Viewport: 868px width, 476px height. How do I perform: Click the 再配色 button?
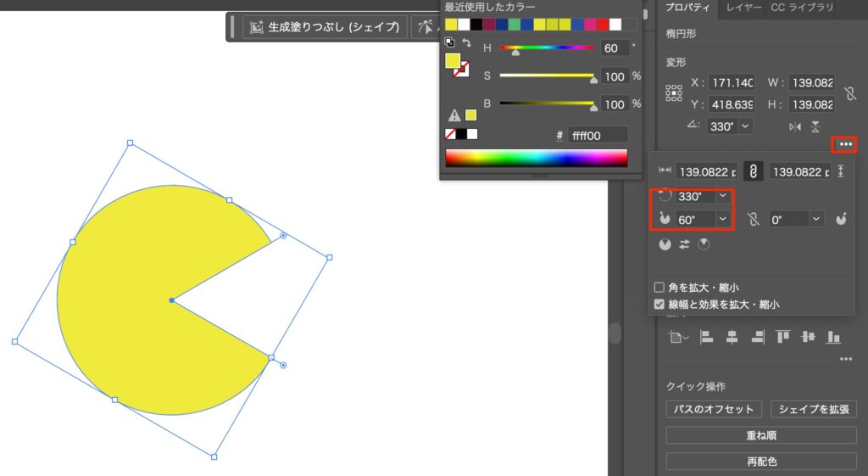coord(761,462)
